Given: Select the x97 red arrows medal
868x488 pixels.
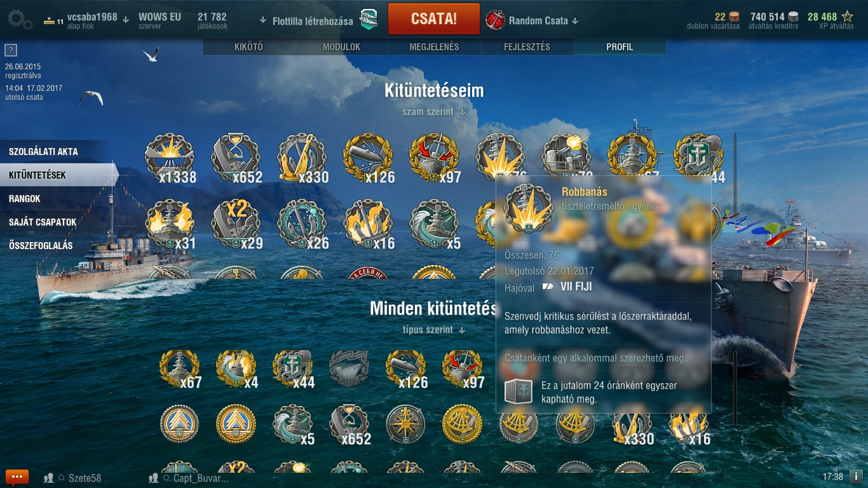Looking at the screenshot, I should coord(435,158).
